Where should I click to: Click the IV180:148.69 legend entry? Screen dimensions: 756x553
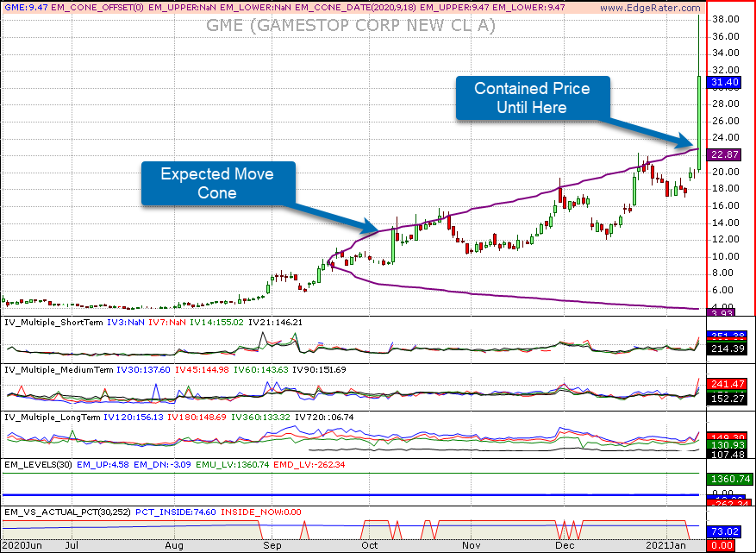[197, 418]
